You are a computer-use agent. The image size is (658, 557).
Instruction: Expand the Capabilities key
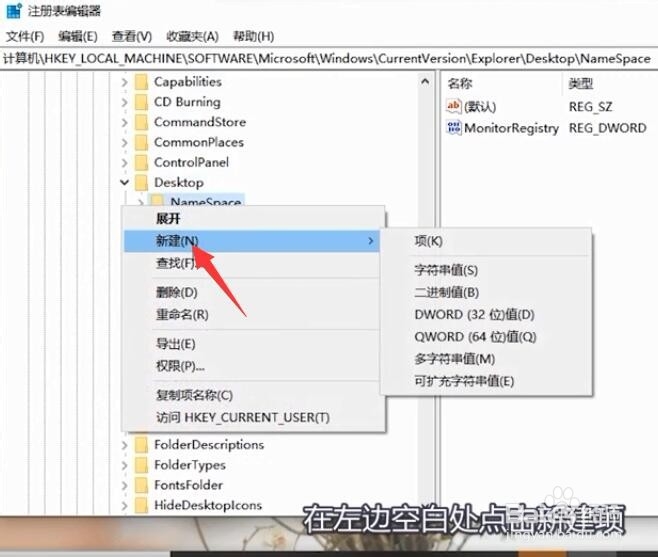[x=124, y=82]
